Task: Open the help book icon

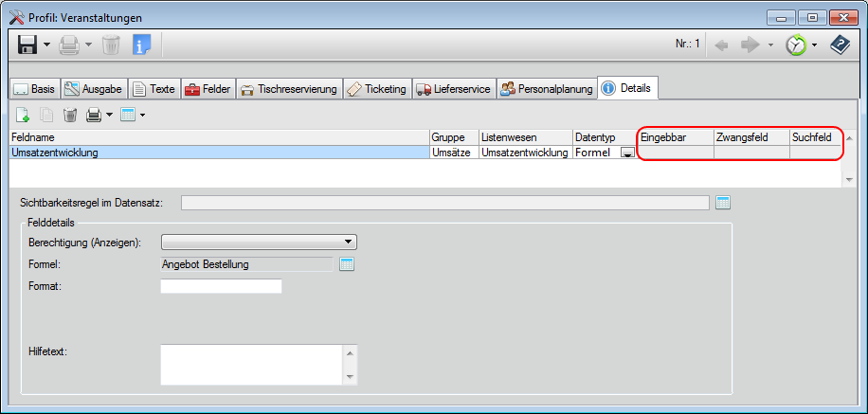Action: point(840,45)
